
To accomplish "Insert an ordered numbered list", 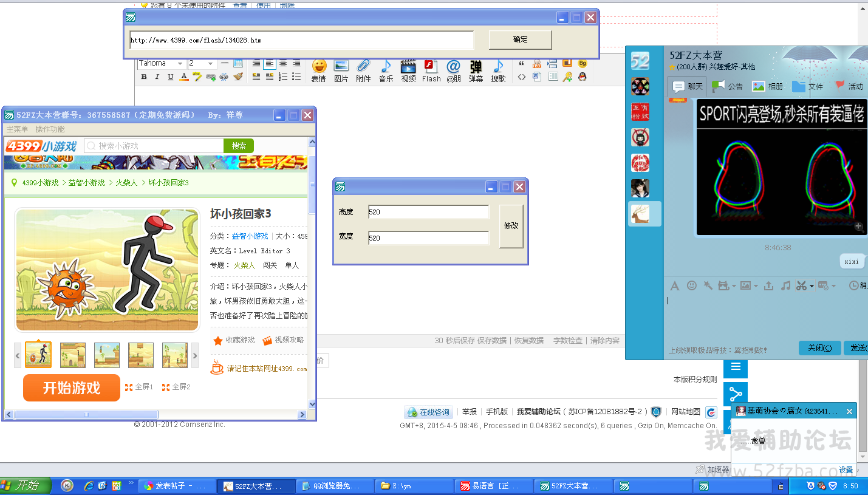I will click(282, 77).
